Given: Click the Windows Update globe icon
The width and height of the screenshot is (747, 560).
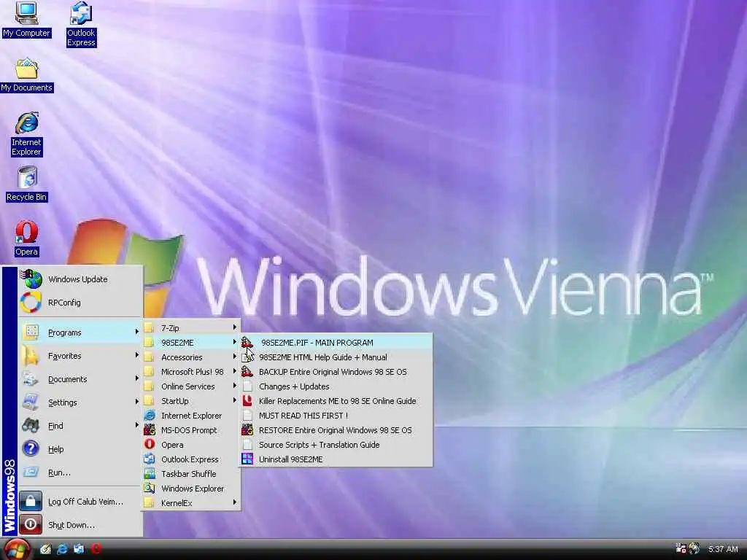Looking at the screenshot, I should [32, 279].
